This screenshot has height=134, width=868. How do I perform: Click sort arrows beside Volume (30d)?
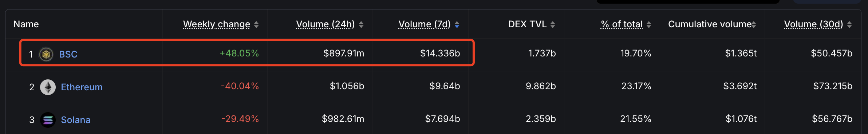tap(849, 24)
